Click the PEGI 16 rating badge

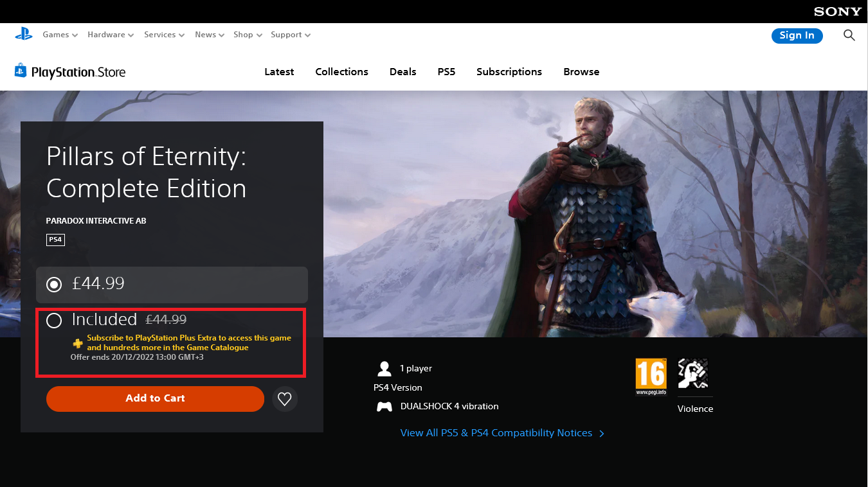point(651,377)
